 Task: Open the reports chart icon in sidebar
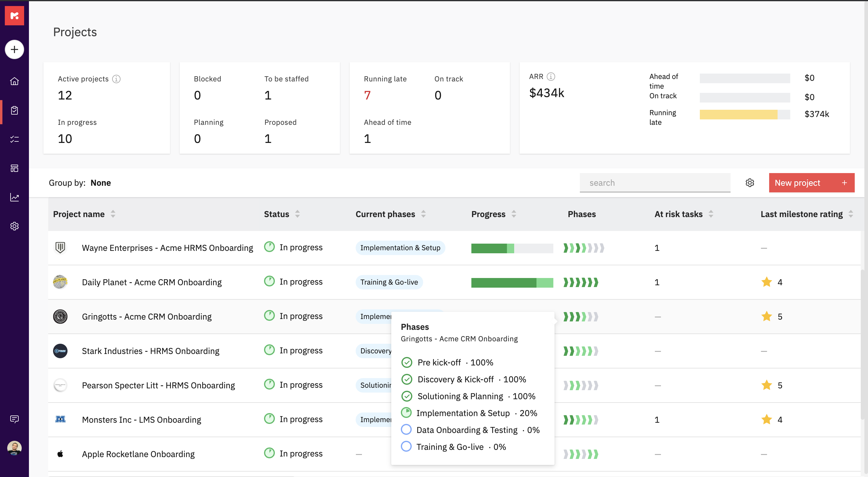pyautogui.click(x=14, y=197)
